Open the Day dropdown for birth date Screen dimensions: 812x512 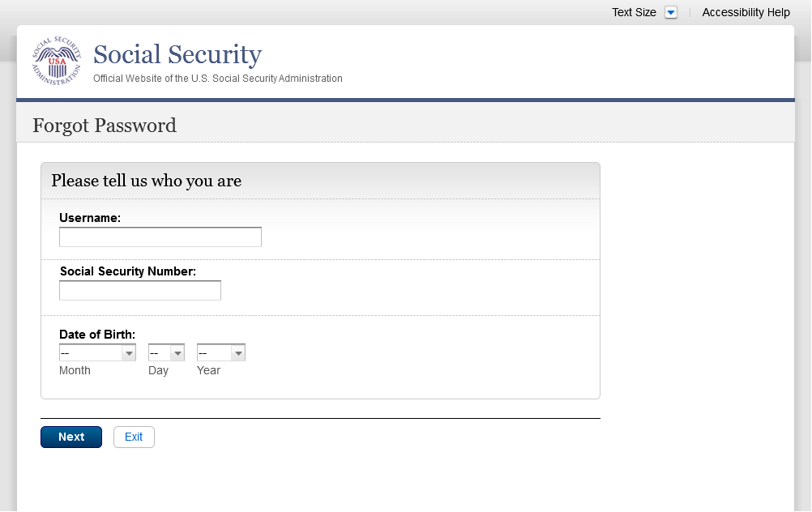point(166,352)
